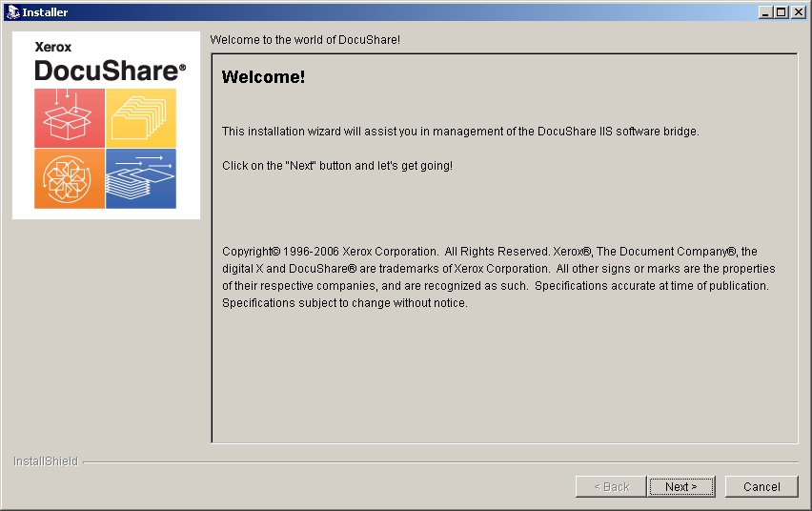Click the blue paper stack tile in logo
This screenshot has height=511, width=812.
point(141,179)
